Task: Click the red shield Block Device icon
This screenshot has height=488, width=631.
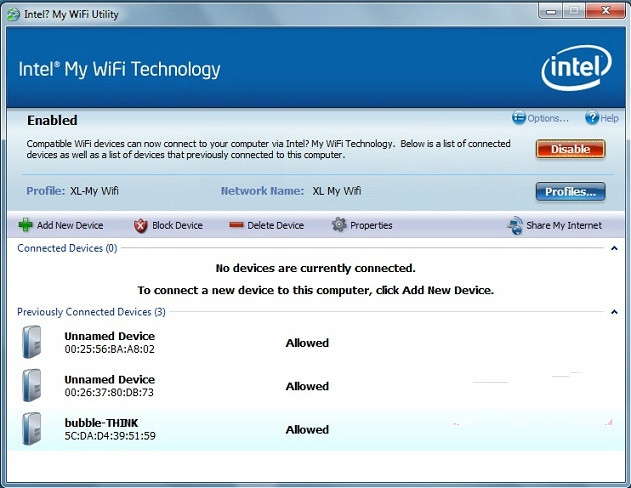Action: tap(140, 226)
